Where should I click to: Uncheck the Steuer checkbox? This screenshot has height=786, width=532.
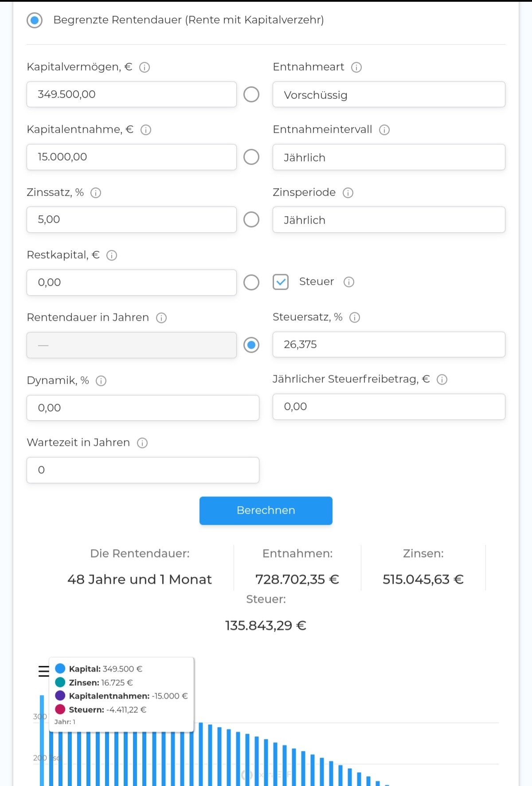[281, 282]
